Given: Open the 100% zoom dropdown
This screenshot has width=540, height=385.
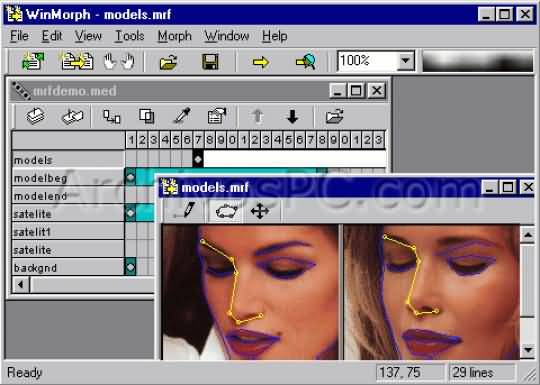Looking at the screenshot, I should [406, 61].
